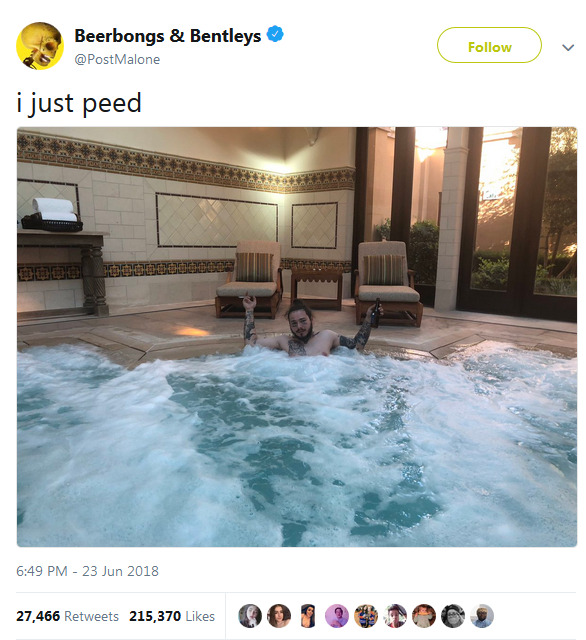Open the @PostMalone handle link
Screen dimensions: 586x640
click(x=117, y=60)
